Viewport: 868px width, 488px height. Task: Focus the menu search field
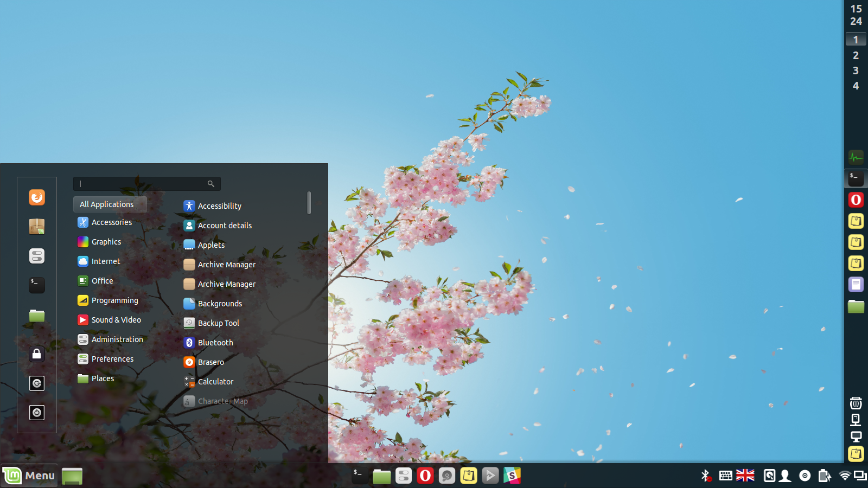pos(146,184)
